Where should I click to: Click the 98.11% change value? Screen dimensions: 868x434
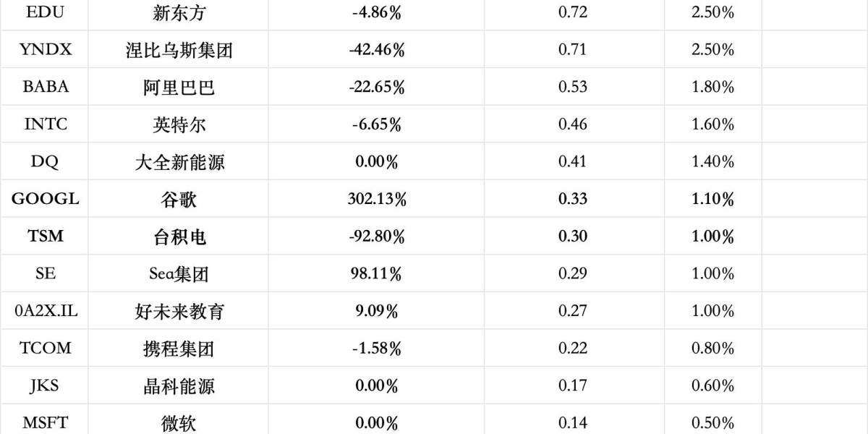[376, 273]
